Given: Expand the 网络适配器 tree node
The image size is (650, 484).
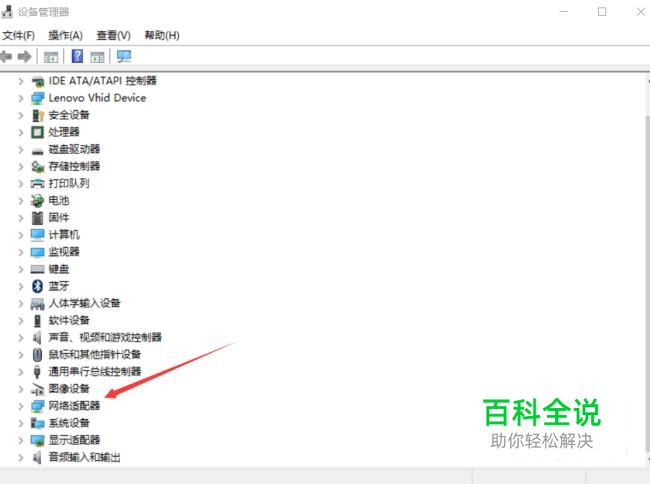Looking at the screenshot, I should pos(21,406).
